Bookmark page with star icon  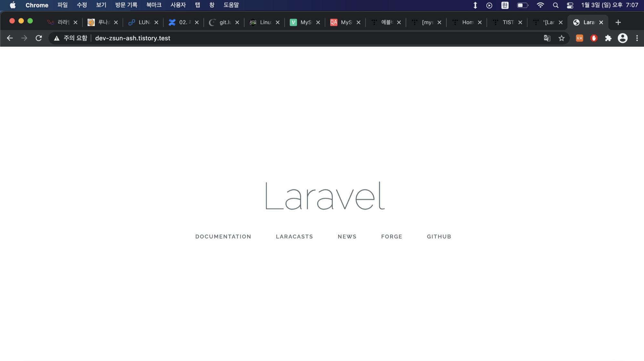click(x=562, y=38)
